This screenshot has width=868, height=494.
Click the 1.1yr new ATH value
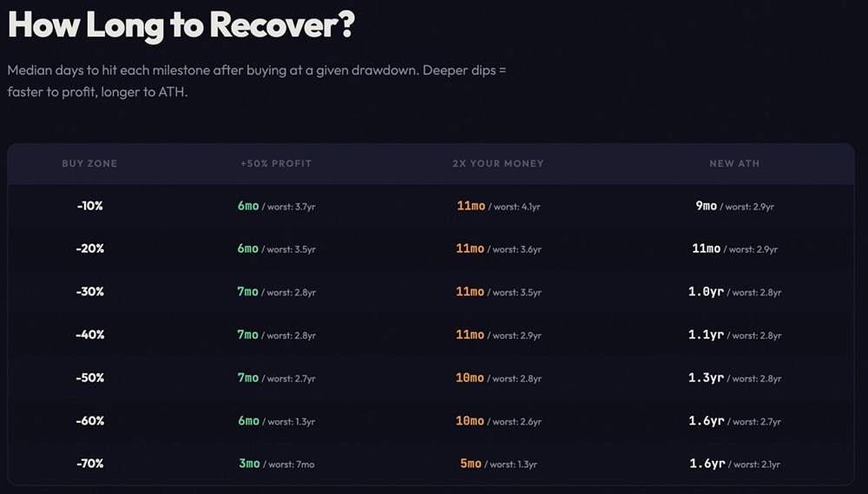click(705, 334)
